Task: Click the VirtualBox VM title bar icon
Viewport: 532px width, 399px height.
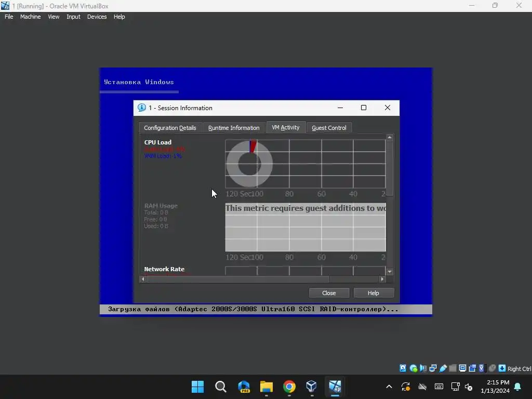Action: tap(5, 6)
